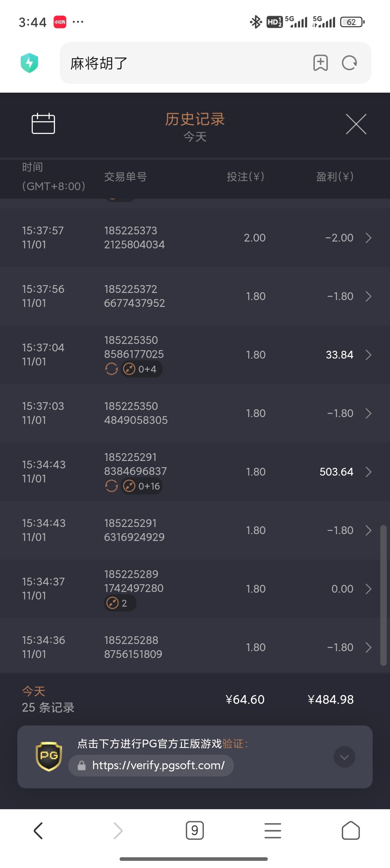Go to browser home page
Image resolution: width=390 pixels, height=868 pixels.
[x=351, y=831]
